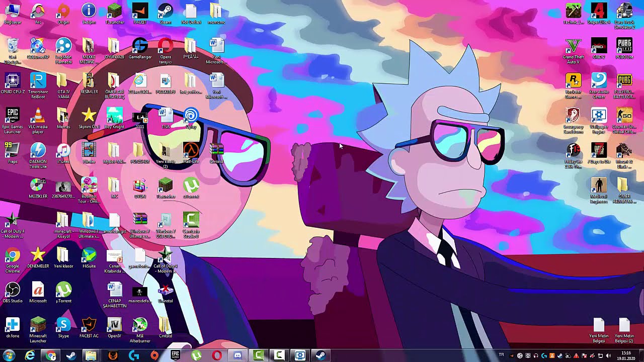This screenshot has width=644, height=362.
Task: Switch to Discord in the taskbar
Action: tap(237, 355)
